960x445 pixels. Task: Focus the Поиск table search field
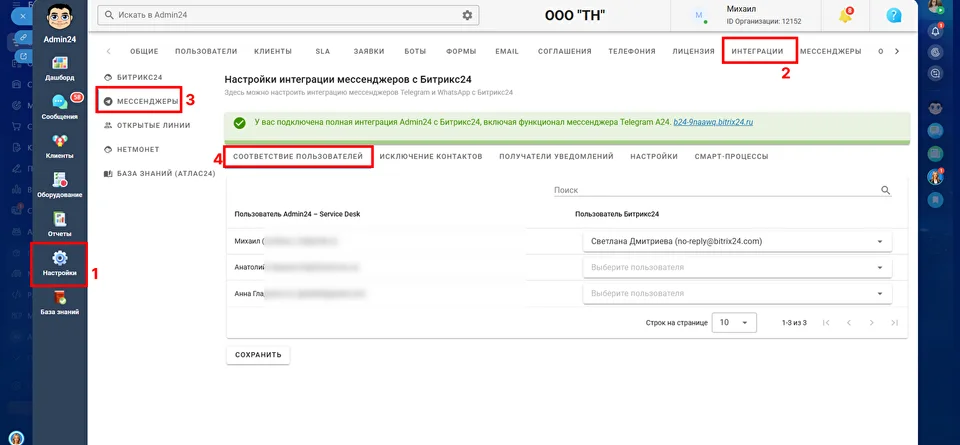722,190
